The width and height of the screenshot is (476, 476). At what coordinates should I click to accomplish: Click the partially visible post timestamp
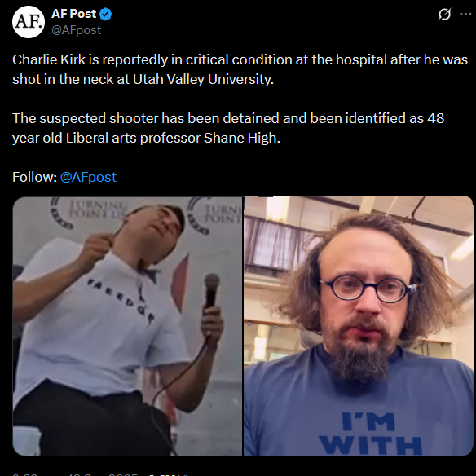tap(100, 474)
